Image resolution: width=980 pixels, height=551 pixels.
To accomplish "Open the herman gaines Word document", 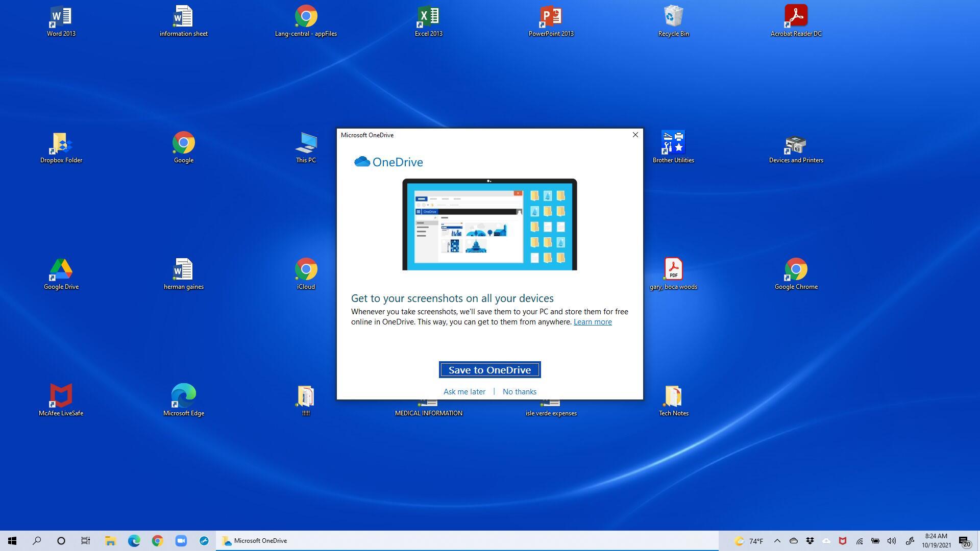I will click(x=183, y=274).
